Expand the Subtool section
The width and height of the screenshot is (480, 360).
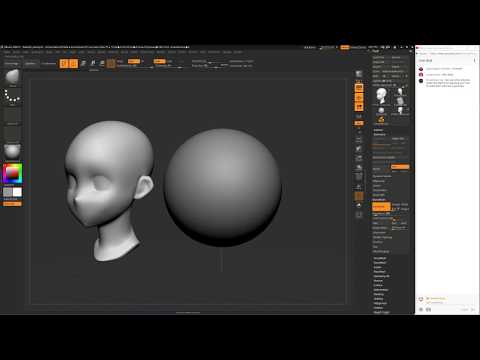(x=378, y=130)
